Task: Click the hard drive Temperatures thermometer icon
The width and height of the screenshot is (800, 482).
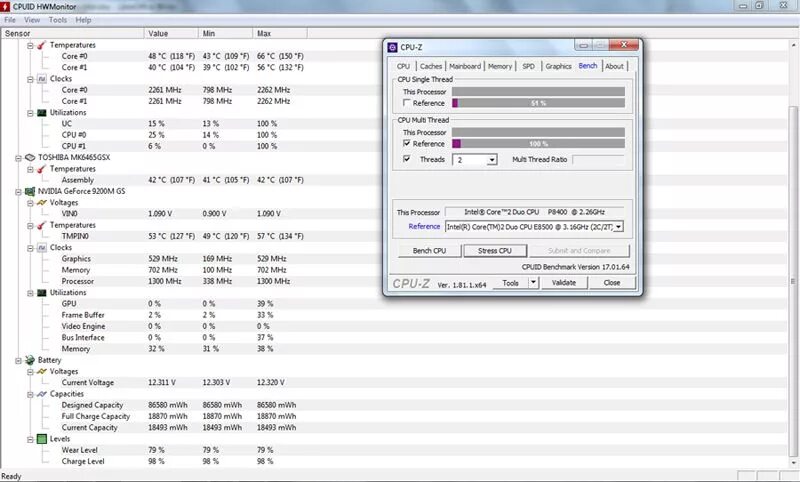Action: [x=42, y=169]
